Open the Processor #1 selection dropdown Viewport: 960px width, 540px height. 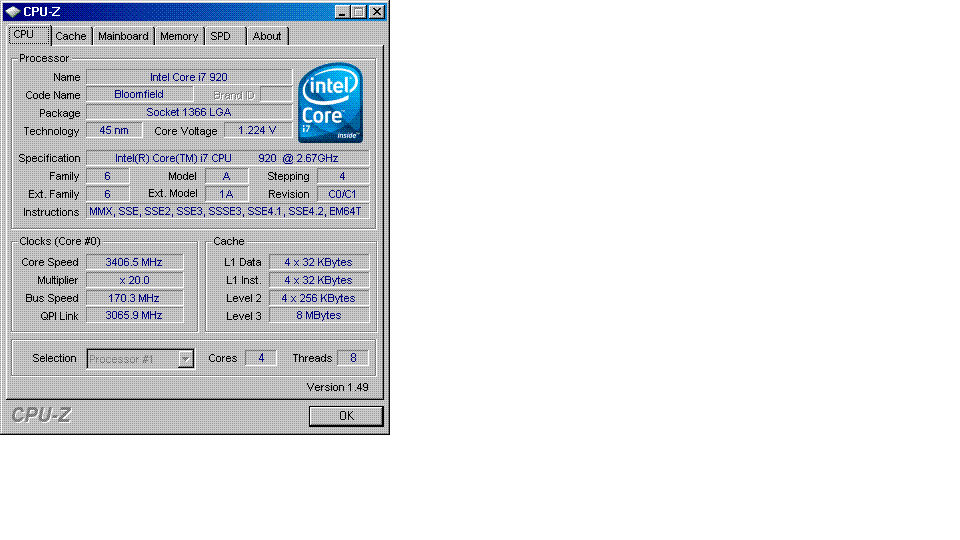185,359
